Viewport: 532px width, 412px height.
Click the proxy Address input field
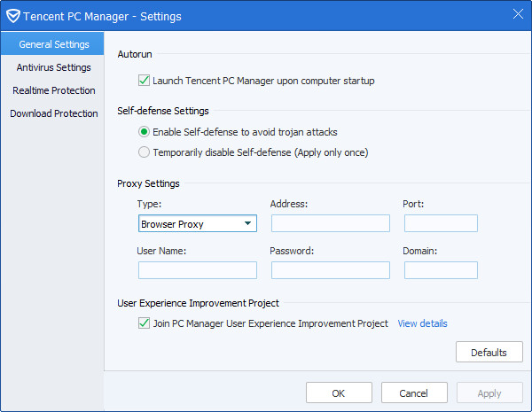tap(330, 223)
